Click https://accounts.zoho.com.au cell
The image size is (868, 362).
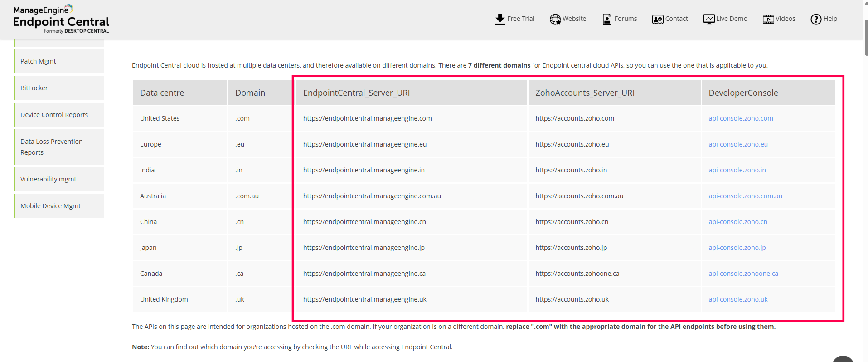(x=615, y=196)
